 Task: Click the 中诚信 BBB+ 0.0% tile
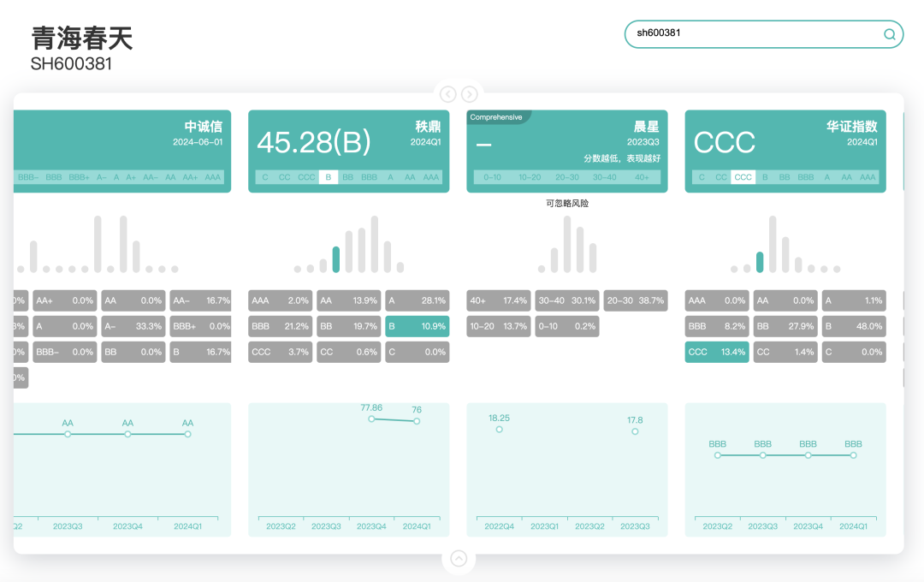pyautogui.click(x=200, y=326)
